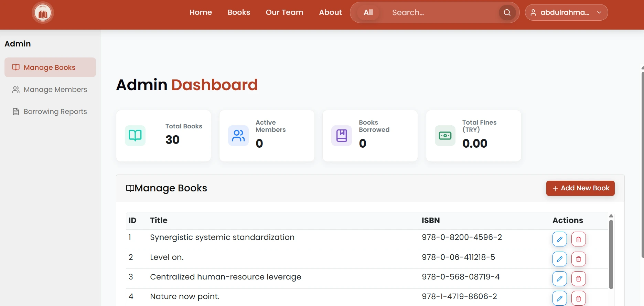The image size is (644, 306).
Task: Click the Active Members people icon
Action: point(238,136)
